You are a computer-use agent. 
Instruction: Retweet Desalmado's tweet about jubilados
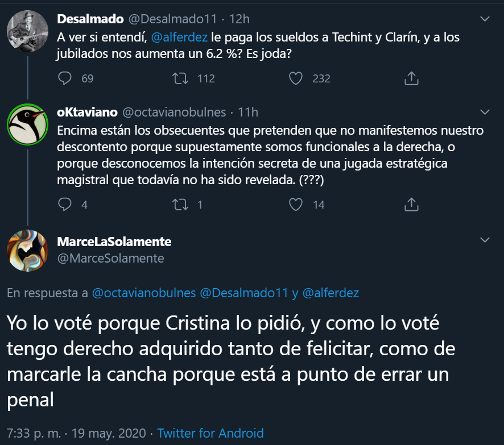coord(180,78)
